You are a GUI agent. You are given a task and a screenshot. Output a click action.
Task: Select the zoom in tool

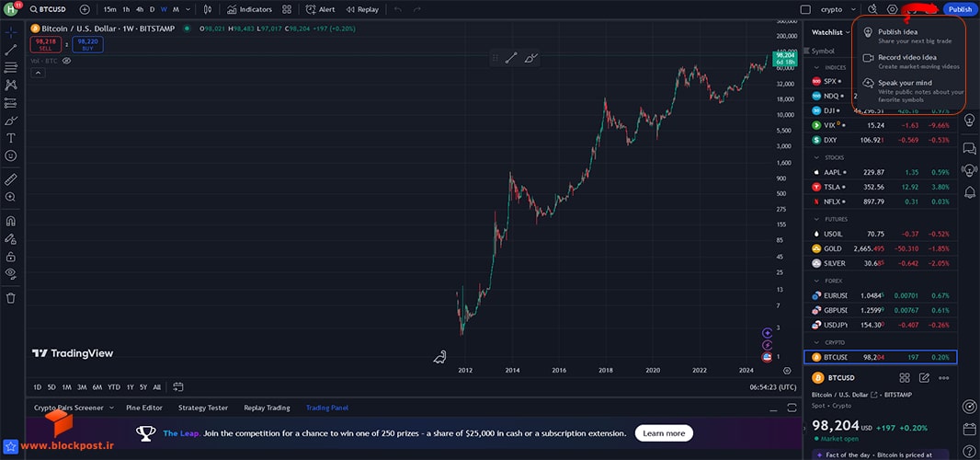(11, 197)
